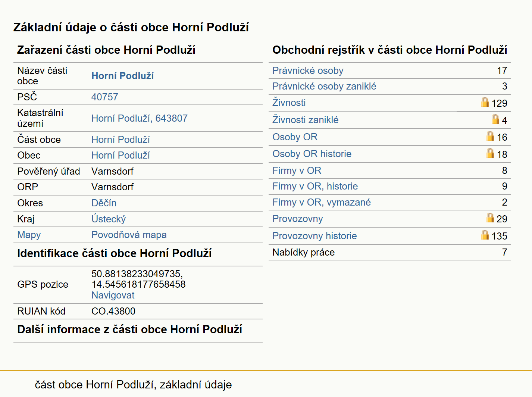Open the Firmy v OR link
Screen dimensions: 532x397
click(x=297, y=171)
